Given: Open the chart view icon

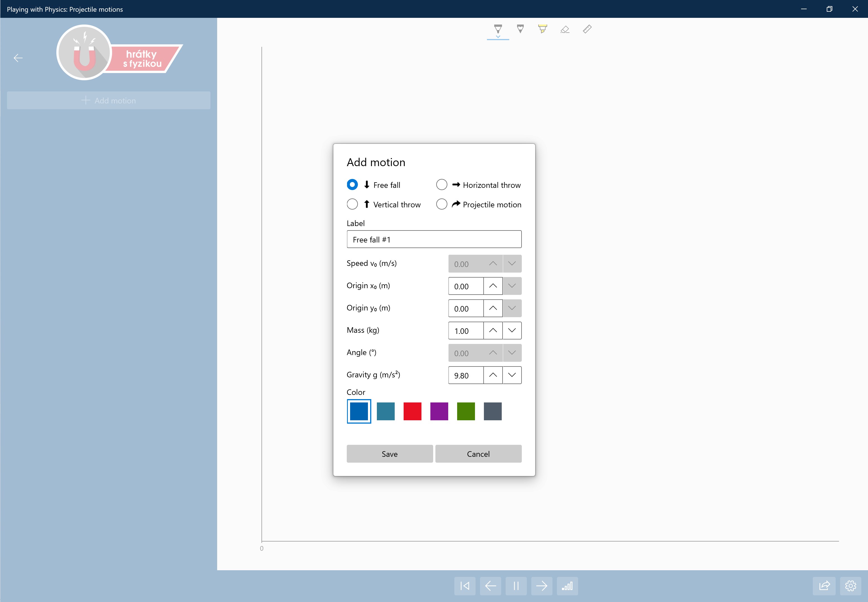Looking at the screenshot, I should (x=567, y=586).
